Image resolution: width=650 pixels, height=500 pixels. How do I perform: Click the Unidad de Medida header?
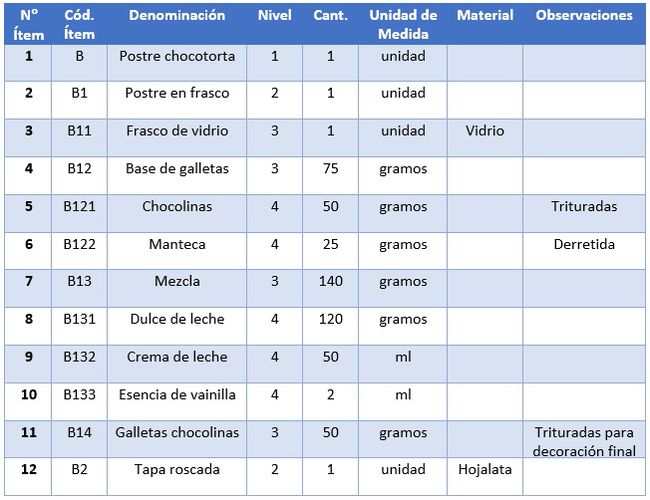point(403,24)
